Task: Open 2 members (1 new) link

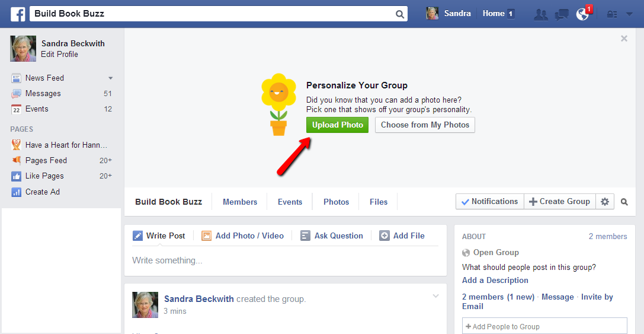Action: click(x=498, y=297)
